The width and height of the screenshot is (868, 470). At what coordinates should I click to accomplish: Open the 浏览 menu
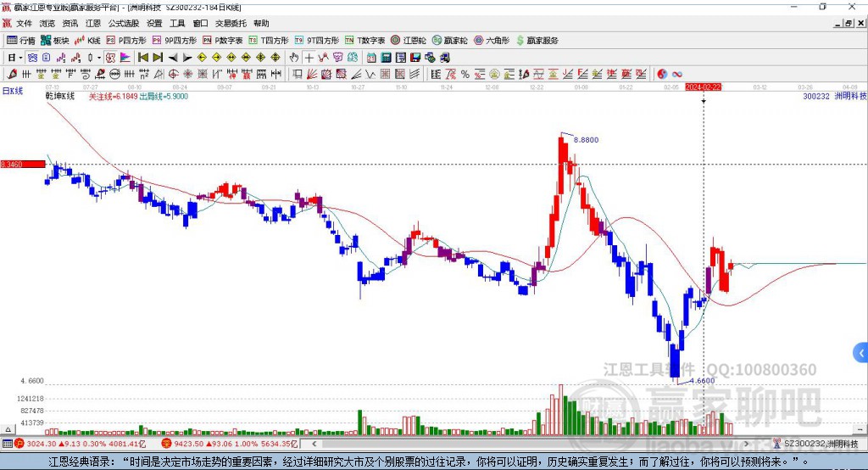tap(47, 23)
